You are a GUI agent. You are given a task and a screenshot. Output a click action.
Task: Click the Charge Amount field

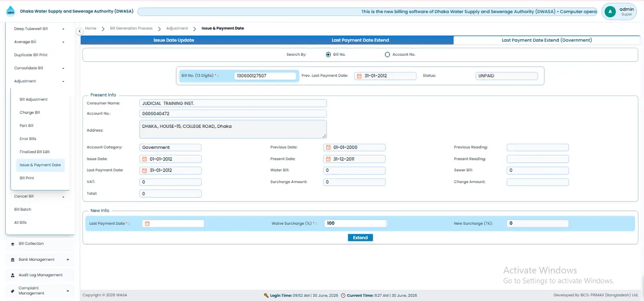538,182
